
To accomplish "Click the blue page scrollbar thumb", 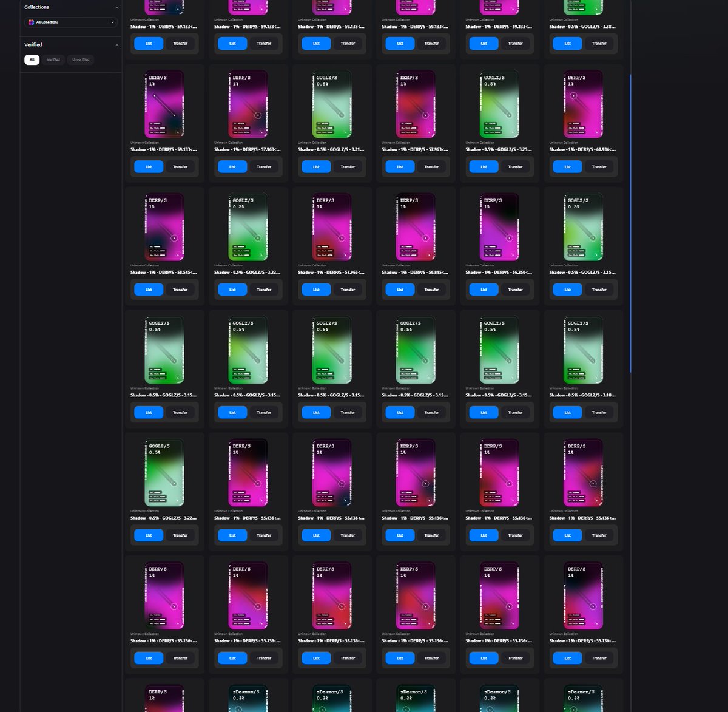I will [x=631, y=223].
